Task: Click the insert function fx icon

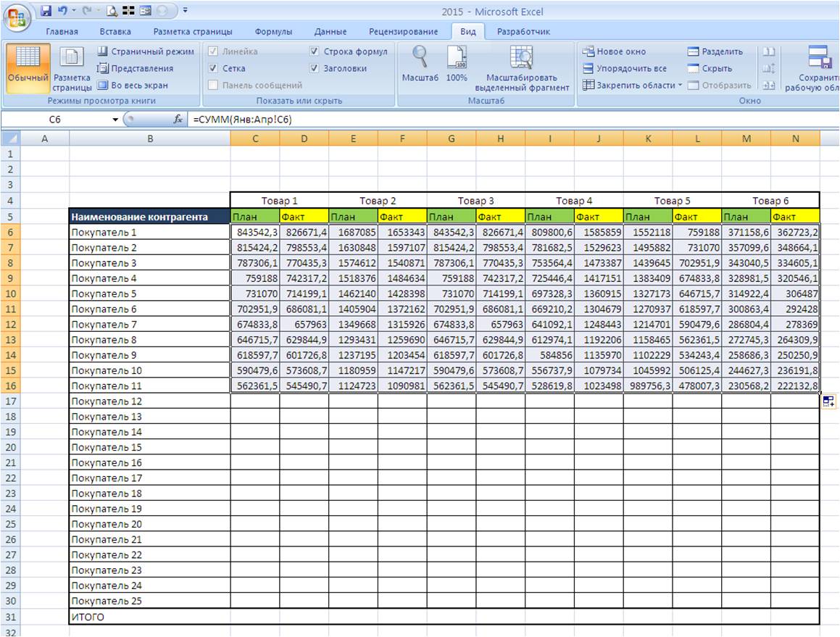Action: [x=178, y=120]
